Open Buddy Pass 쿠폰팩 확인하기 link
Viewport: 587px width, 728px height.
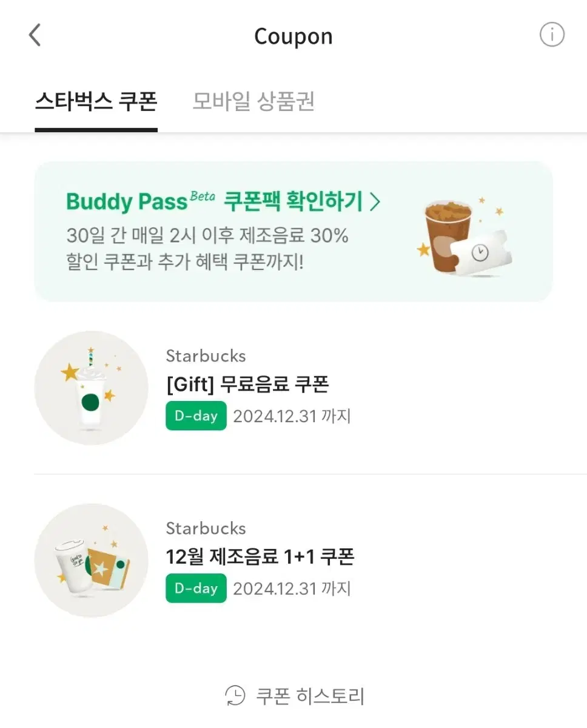(x=224, y=201)
